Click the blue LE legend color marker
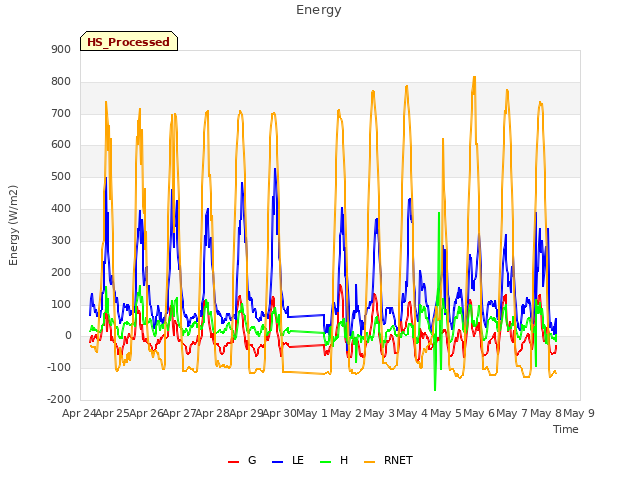Viewport: 640px width, 480px height. tap(277, 462)
